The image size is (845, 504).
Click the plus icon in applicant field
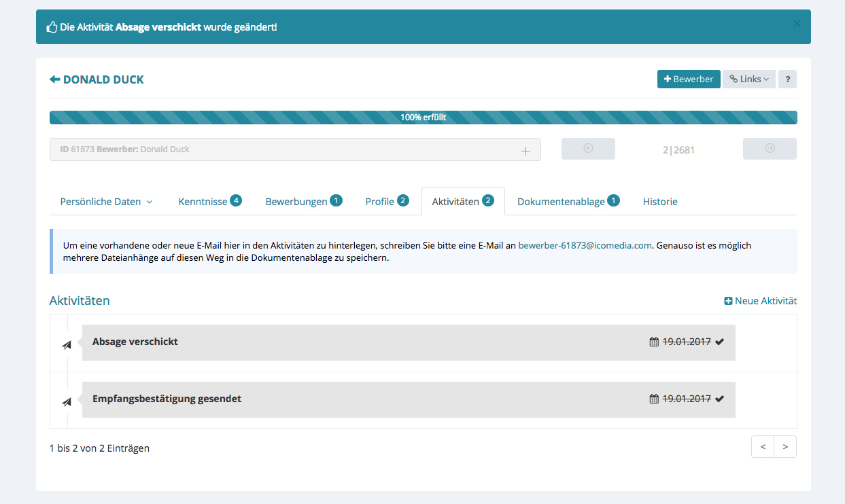click(x=525, y=151)
